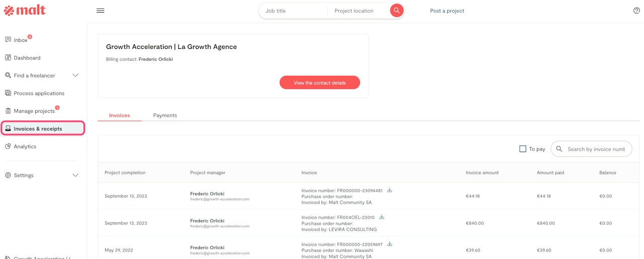Viewport: 644px width, 259px height.
Task: Open Manage projects link
Action: (x=34, y=111)
